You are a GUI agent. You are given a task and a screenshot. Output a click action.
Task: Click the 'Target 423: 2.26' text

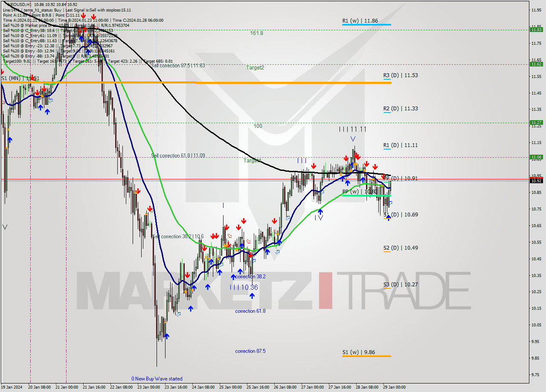(x=124, y=61)
